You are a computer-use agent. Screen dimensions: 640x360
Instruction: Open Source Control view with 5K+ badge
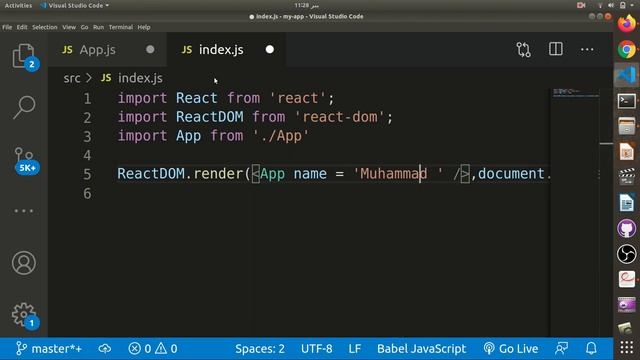[x=24, y=160]
